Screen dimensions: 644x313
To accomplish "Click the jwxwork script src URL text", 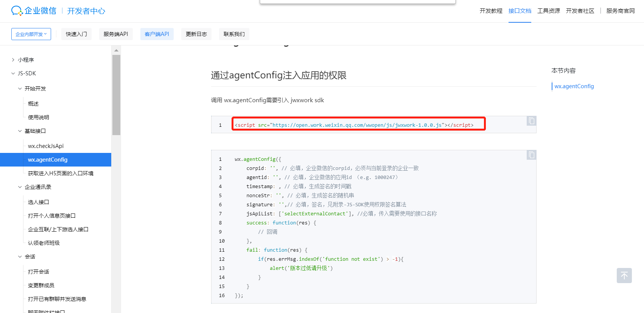I will (357, 125).
